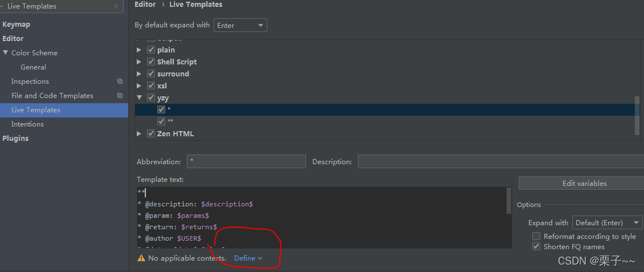
Task: Open Inspections settings
Action: point(30,82)
